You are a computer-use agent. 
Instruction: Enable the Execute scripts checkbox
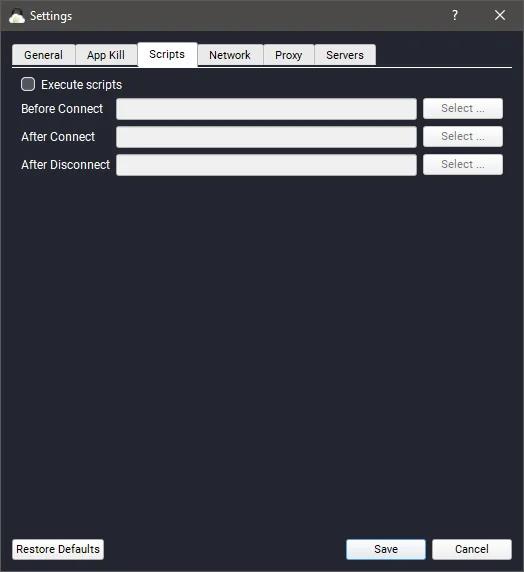click(28, 84)
